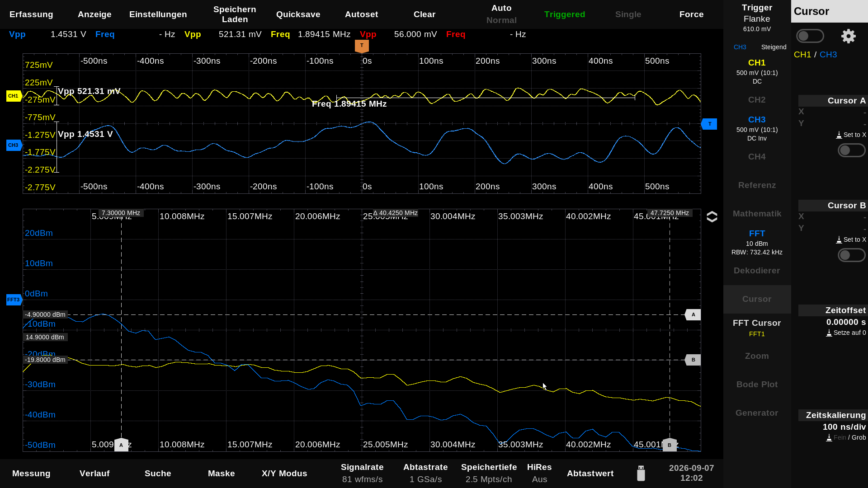Click the blue trigger level marker T
This screenshot has height=488, width=868.
tap(709, 124)
